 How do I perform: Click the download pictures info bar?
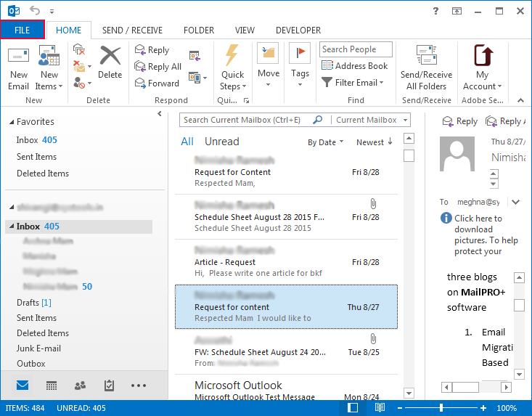(480, 234)
